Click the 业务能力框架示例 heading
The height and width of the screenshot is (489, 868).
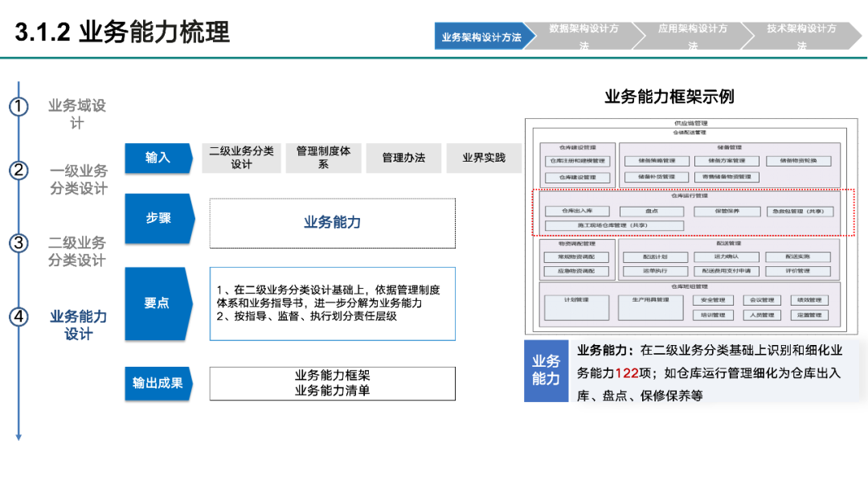coord(669,97)
